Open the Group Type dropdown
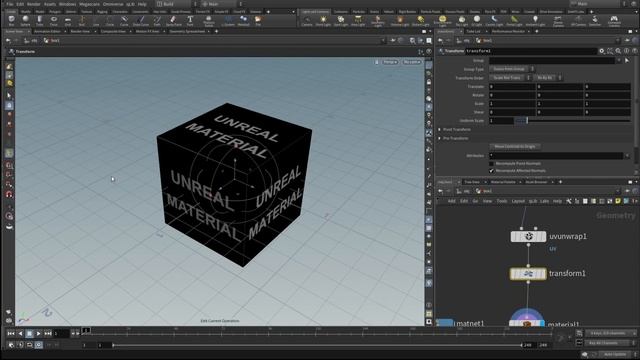Viewport: 640px width, 360px height. (x=512, y=69)
